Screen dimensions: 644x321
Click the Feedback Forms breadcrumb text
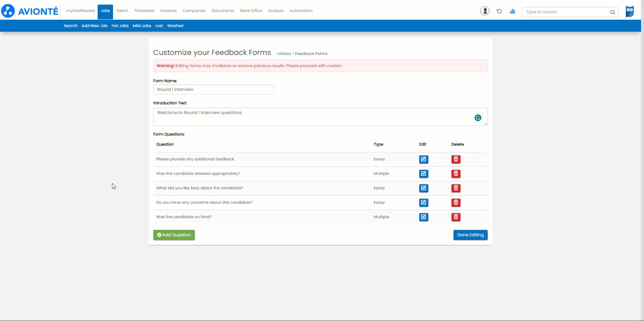(x=311, y=54)
